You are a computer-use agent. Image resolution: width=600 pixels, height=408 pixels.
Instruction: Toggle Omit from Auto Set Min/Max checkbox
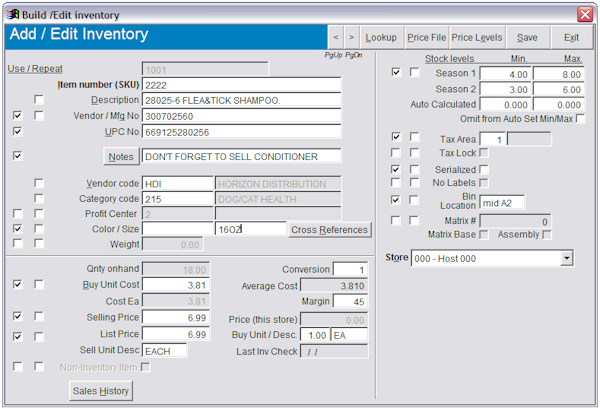580,119
